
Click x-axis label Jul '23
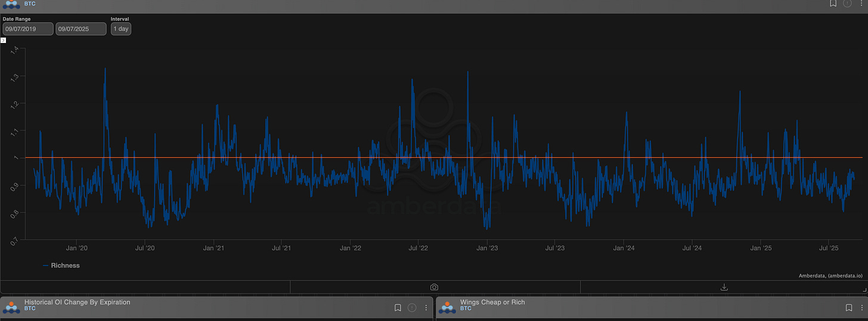pyautogui.click(x=555, y=248)
